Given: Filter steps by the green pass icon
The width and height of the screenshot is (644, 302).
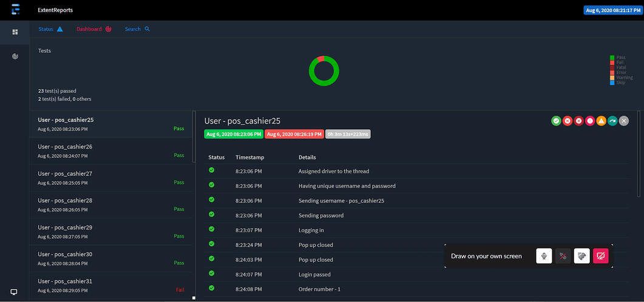Looking at the screenshot, I should 556,121.
